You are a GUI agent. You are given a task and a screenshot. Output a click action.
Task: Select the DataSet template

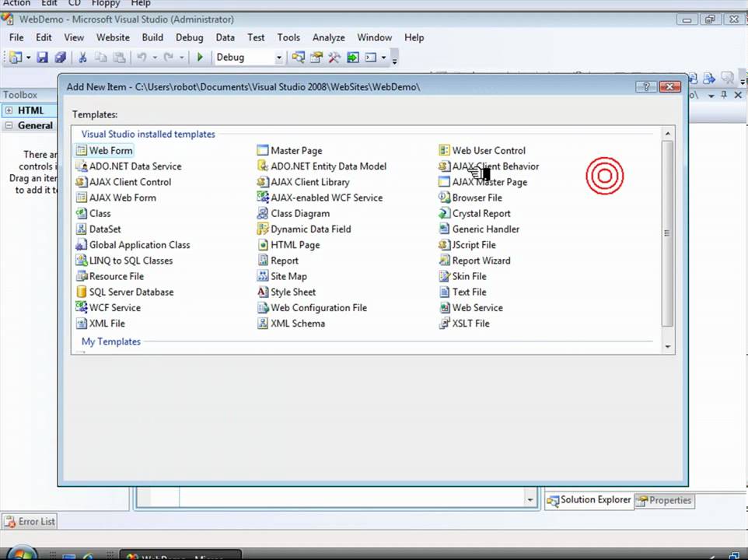(x=98, y=229)
